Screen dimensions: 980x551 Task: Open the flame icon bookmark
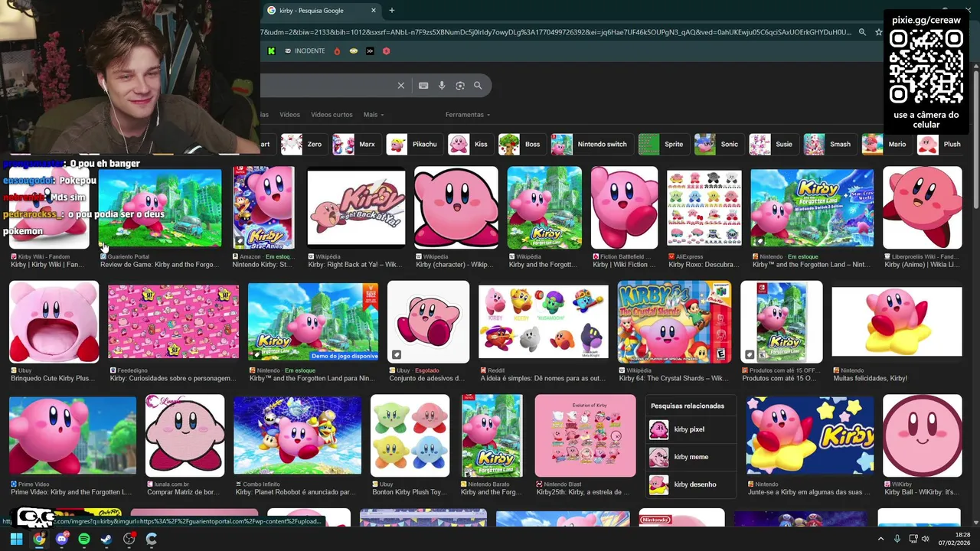tap(337, 51)
